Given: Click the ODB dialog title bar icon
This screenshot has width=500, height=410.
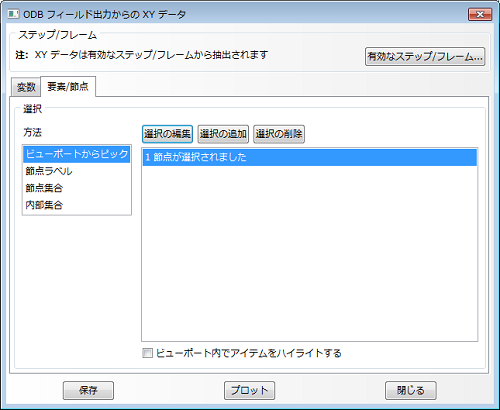Looking at the screenshot, I should point(13,14).
